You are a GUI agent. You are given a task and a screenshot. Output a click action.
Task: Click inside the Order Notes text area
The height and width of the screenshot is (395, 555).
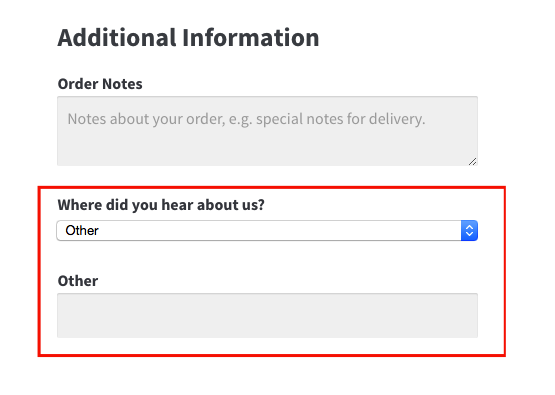[267, 131]
